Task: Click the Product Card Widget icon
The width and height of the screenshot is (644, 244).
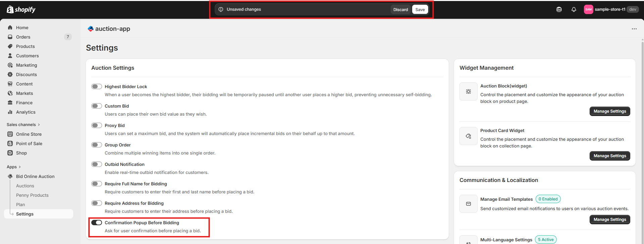Action: click(x=468, y=136)
